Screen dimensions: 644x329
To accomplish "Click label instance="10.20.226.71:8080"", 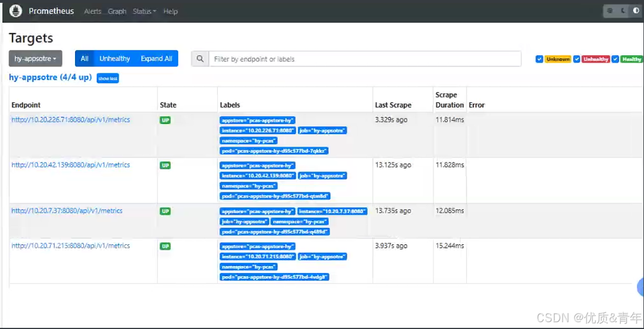I will (x=258, y=131).
